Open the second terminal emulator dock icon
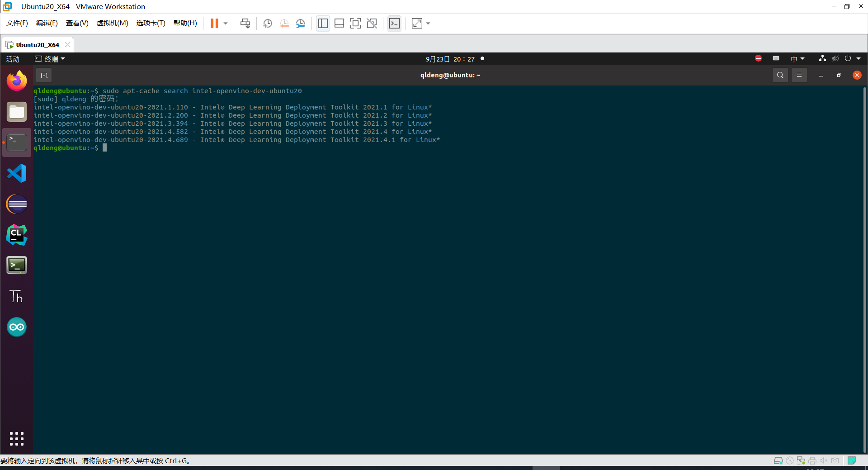This screenshot has height=470, width=868. [x=17, y=266]
